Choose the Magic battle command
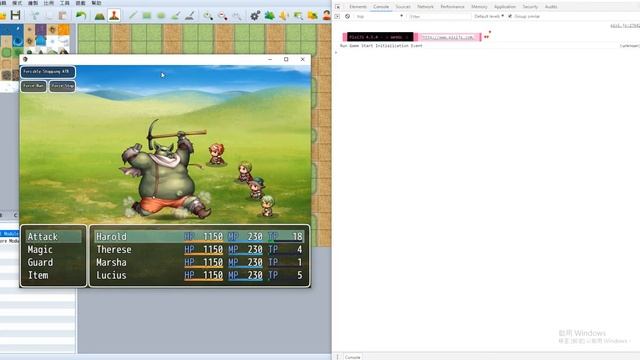The height and width of the screenshot is (360, 640). 53,250
